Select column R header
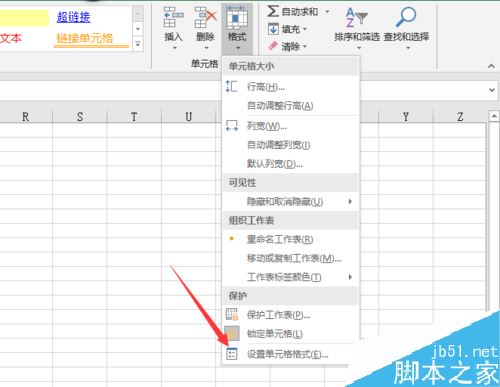The width and height of the screenshot is (500, 387). (x=25, y=117)
